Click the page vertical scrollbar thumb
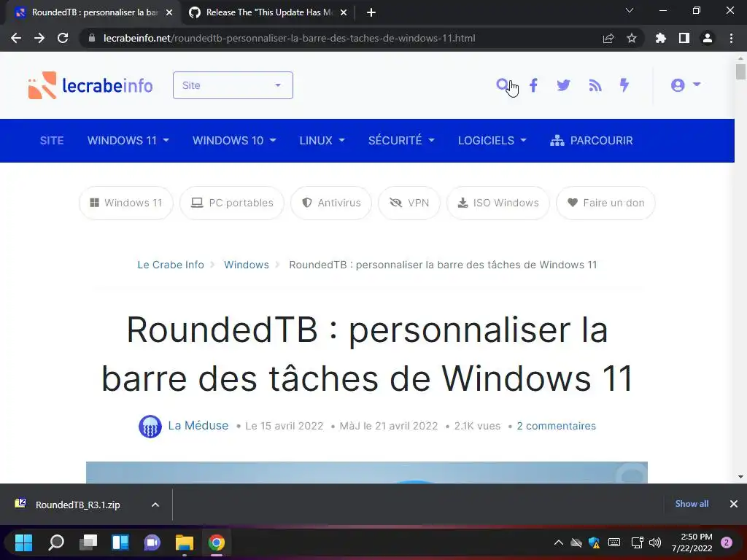 click(x=740, y=72)
